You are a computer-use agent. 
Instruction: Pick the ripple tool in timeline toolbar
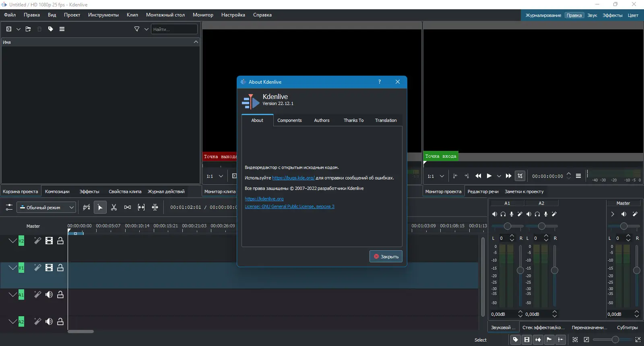pyautogui.click(x=155, y=207)
